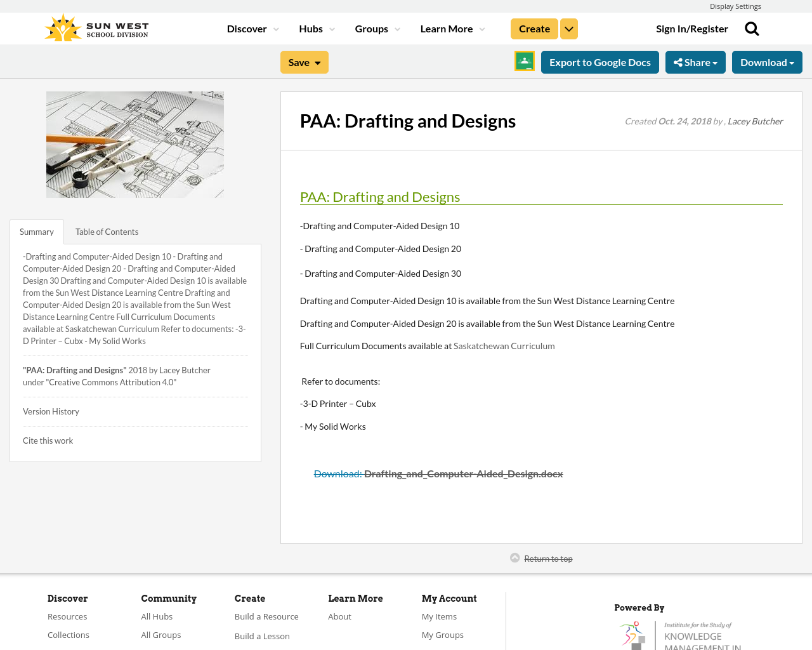
Task: Open the Create options chevron
Action: pos(568,27)
